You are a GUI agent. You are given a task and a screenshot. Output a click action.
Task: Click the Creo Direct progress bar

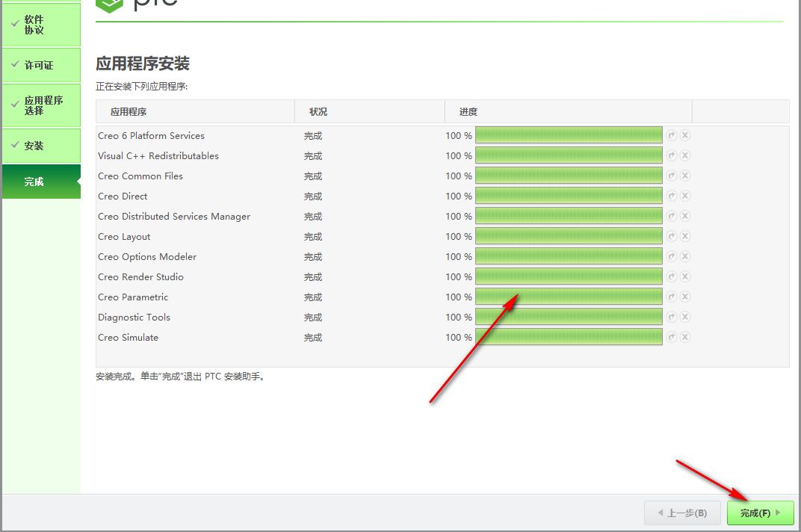click(569, 196)
